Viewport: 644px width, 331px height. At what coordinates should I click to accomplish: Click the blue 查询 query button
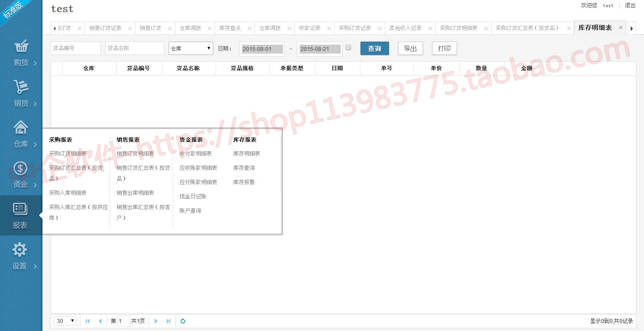tap(375, 48)
